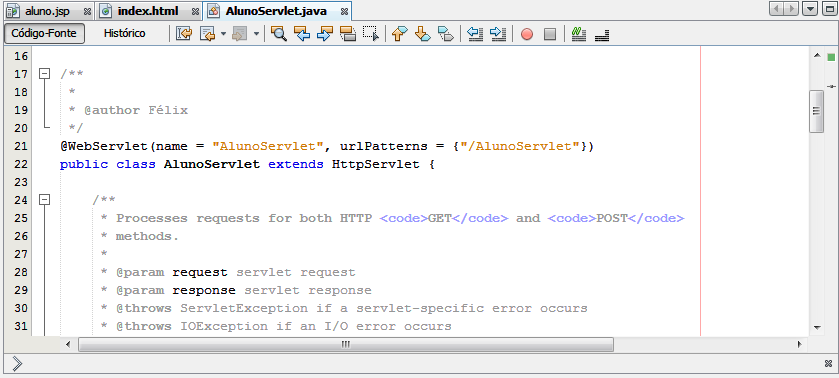Screen dimensions: 839x378
Task: Click the vertical scrollbar down arrow
Action: coord(817,327)
